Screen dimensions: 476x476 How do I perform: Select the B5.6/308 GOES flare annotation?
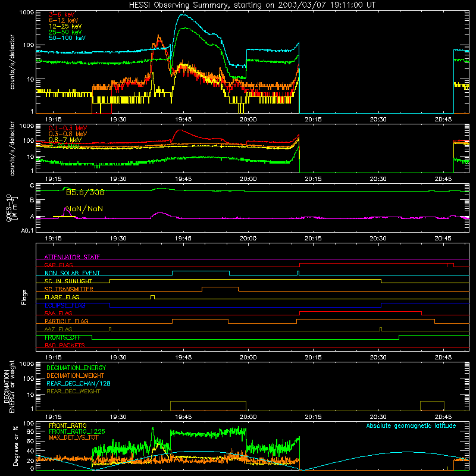pyautogui.click(x=85, y=192)
